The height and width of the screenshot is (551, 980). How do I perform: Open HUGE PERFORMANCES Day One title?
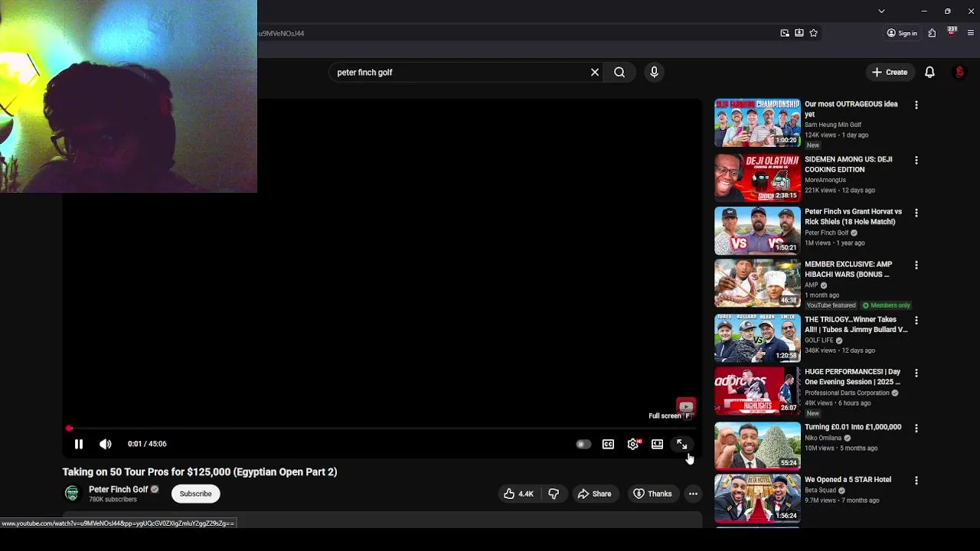click(x=853, y=377)
